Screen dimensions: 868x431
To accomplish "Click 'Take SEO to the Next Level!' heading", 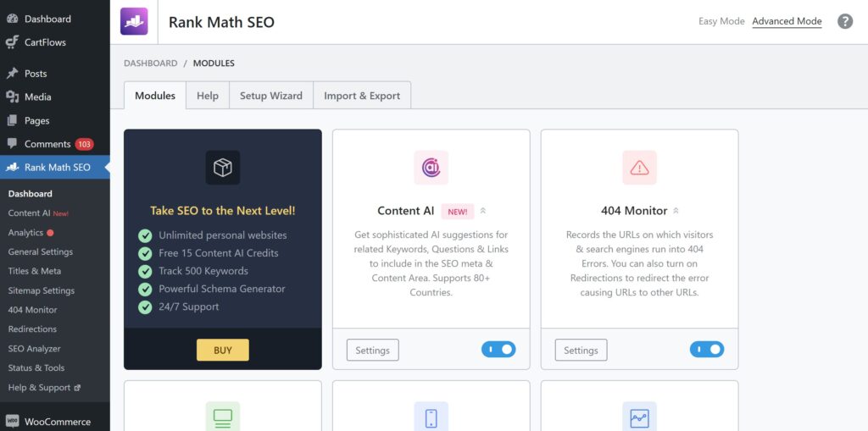I will [x=223, y=211].
